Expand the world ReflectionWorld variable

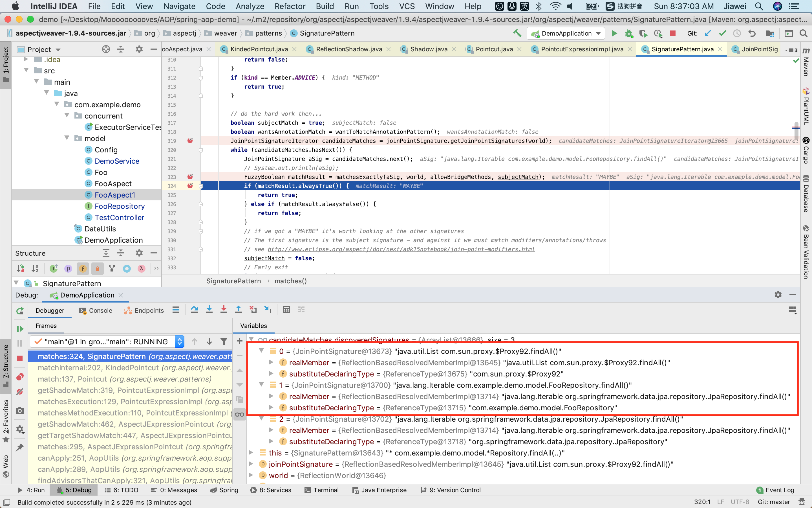(x=251, y=475)
